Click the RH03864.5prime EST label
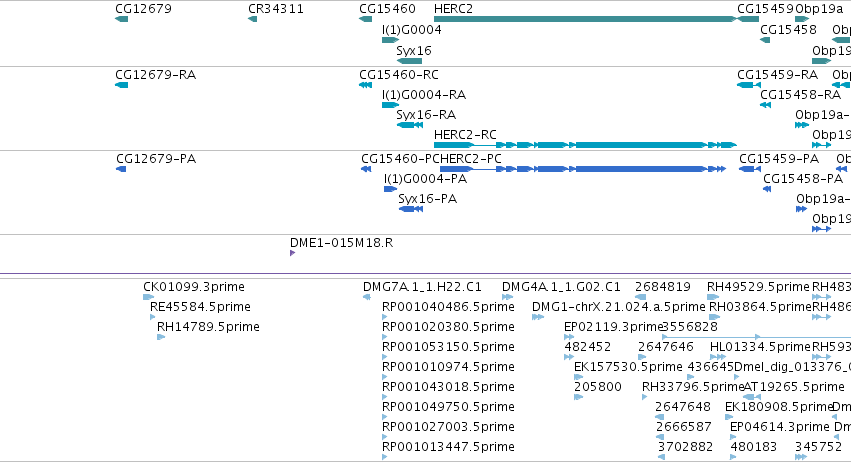The image size is (851, 462). [760, 307]
